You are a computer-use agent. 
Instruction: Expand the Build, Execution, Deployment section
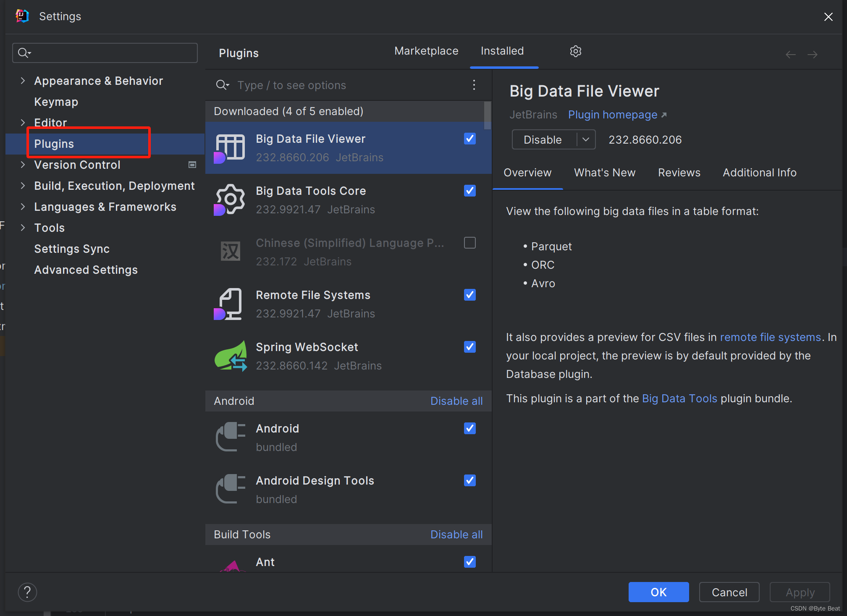[x=23, y=186]
